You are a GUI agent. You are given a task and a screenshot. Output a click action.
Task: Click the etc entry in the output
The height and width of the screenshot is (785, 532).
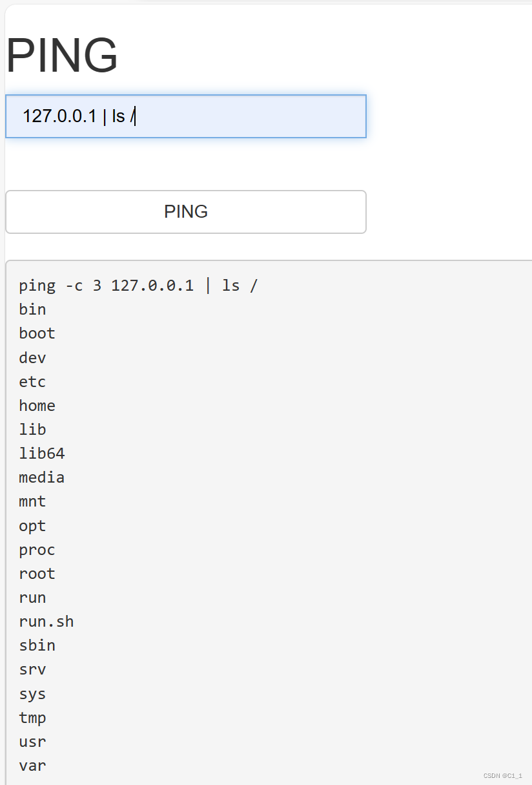[x=32, y=382]
